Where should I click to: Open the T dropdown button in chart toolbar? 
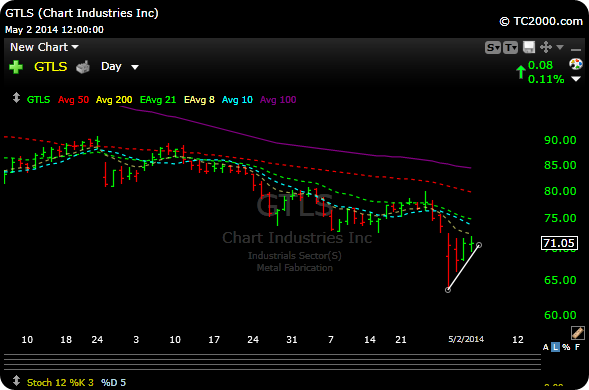pyautogui.click(x=510, y=47)
